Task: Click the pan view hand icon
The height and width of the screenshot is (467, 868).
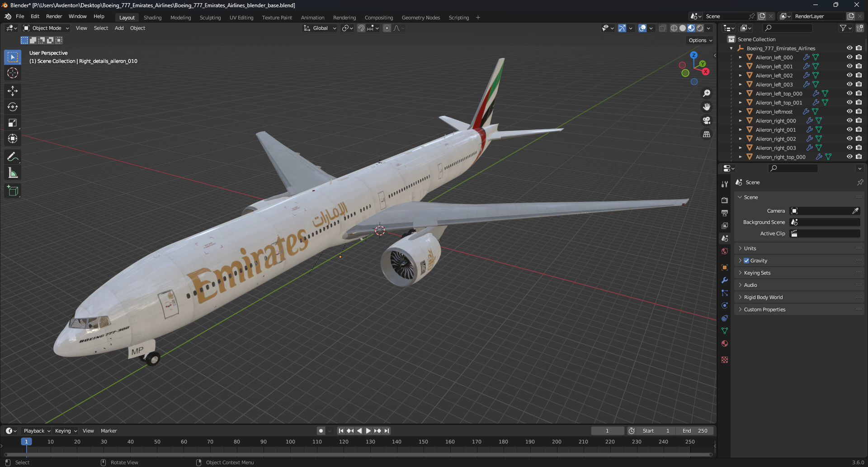Action: (x=707, y=107)
